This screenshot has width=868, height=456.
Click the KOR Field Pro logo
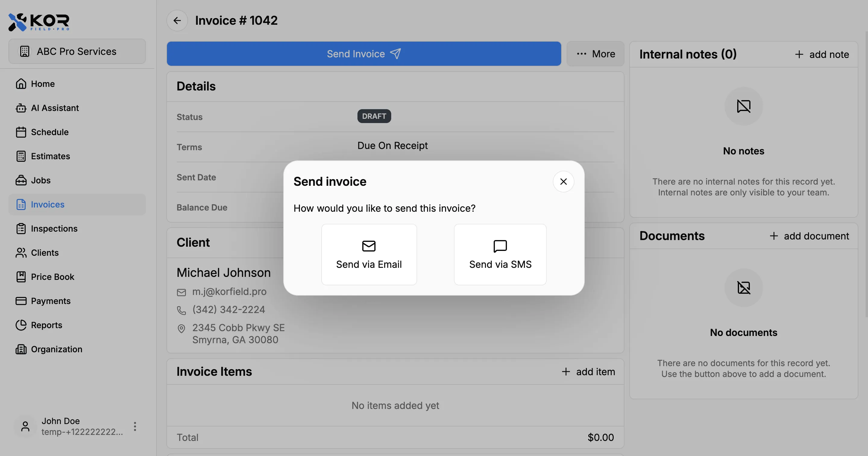coord(38,22)
